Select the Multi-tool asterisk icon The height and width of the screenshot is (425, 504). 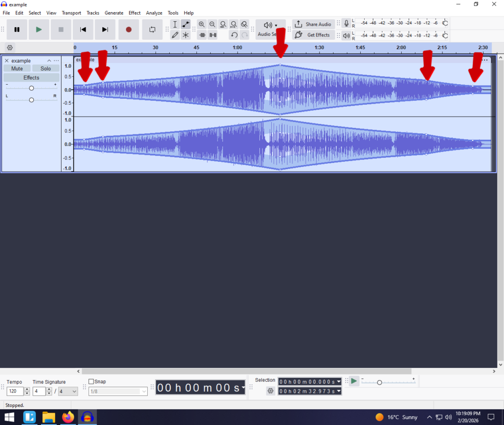(x=186, y=35)
